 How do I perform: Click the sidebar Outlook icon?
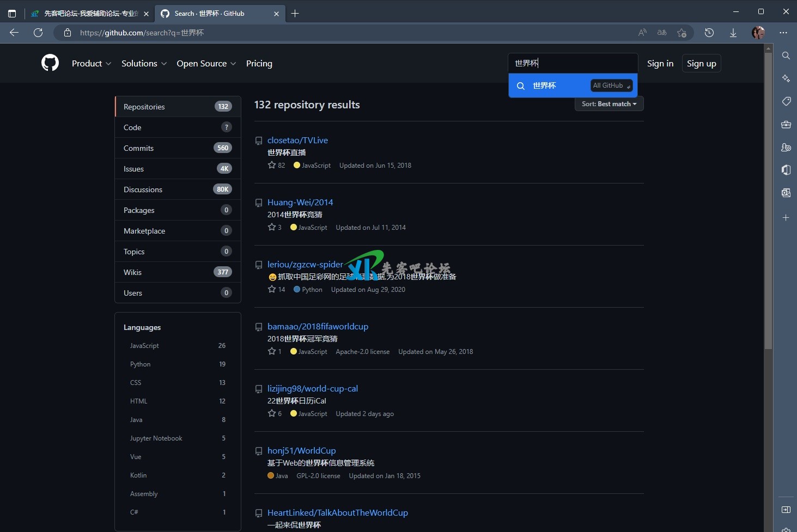(786, 193)
